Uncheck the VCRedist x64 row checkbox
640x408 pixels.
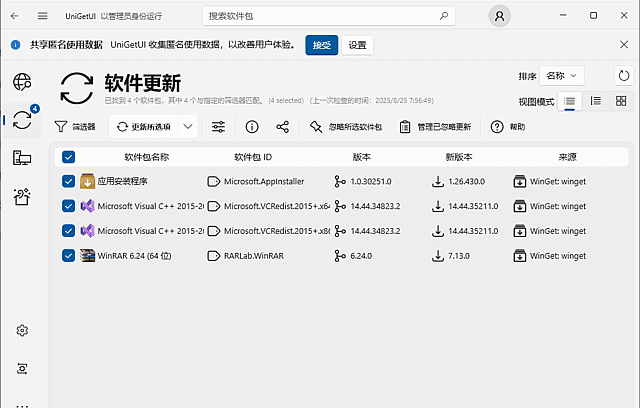coord(69,206)
